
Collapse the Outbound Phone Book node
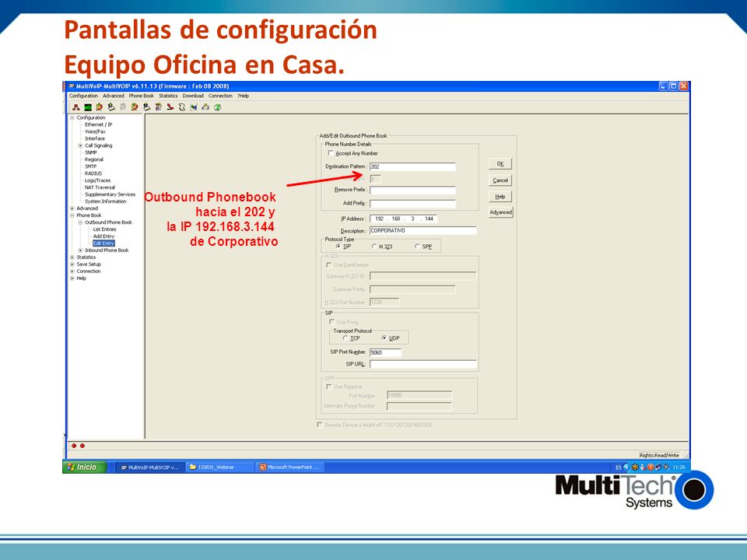pos(80,222)
